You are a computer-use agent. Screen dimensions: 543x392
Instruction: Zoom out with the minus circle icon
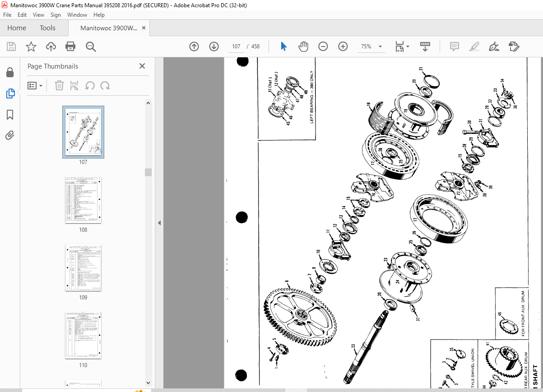pos(323,47)
